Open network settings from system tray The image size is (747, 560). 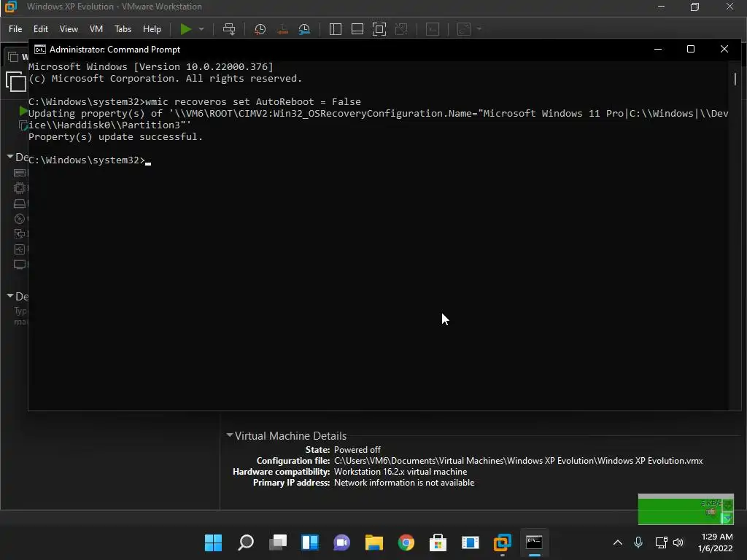[661, 542]
